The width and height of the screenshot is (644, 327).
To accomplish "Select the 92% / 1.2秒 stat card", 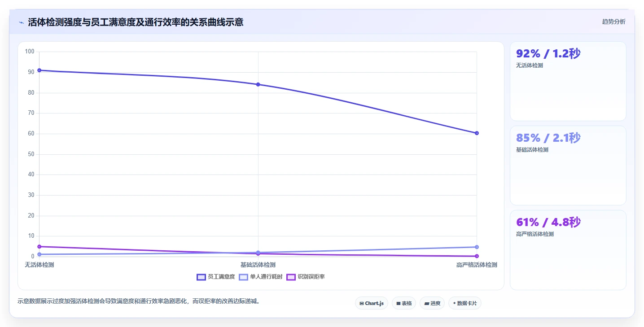I will [x=568, y=81].
